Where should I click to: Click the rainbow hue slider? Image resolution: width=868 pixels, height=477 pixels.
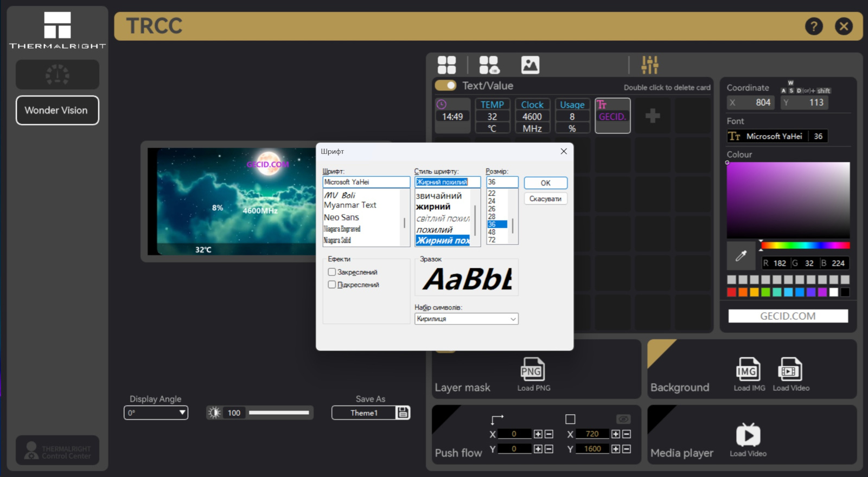(806, 246)
